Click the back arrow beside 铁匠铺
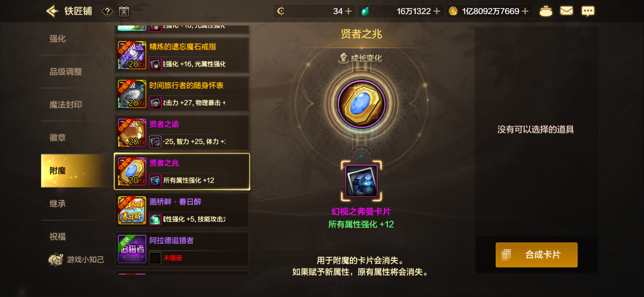Image resolution: width=644 pixels, height=297 pixels. point(52,11)
